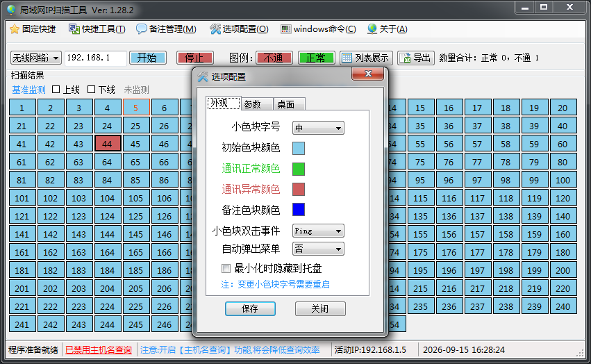
Task: Switch to the 参数 tab
Action: (257, 104)
